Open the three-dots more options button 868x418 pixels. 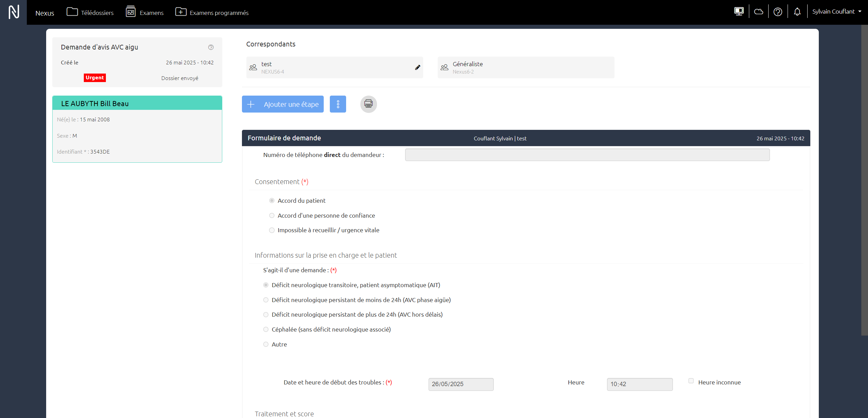338,104
